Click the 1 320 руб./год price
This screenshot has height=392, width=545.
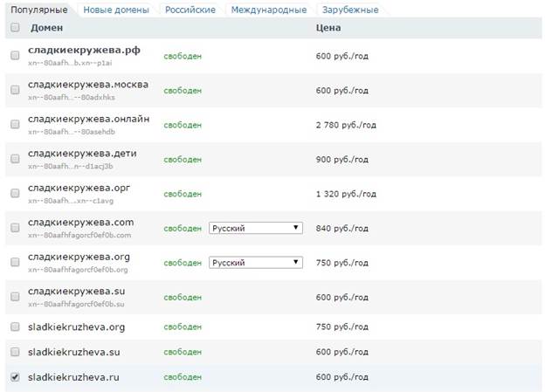pyautogui.click(x=346, y=194)
